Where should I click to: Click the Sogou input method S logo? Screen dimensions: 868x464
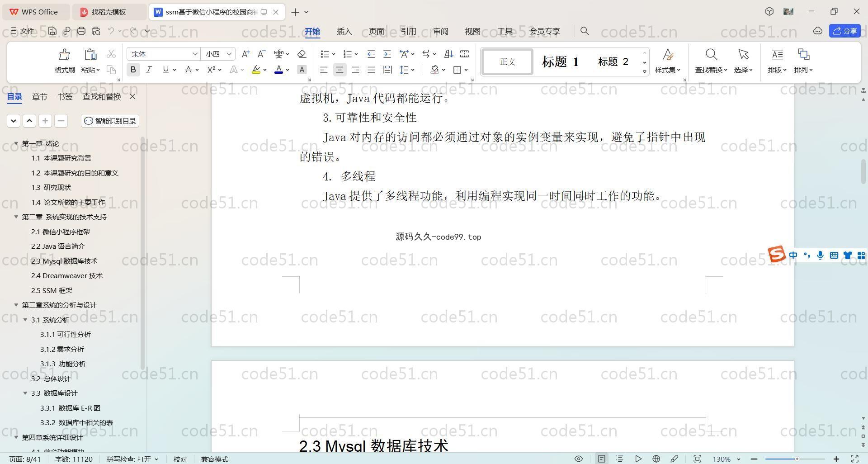click(x=777, y=254)
